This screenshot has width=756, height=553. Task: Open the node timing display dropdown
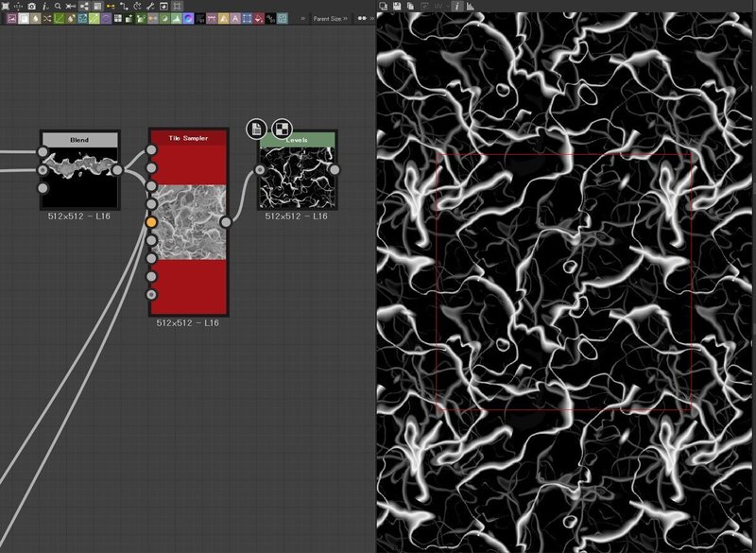point(137,7)
